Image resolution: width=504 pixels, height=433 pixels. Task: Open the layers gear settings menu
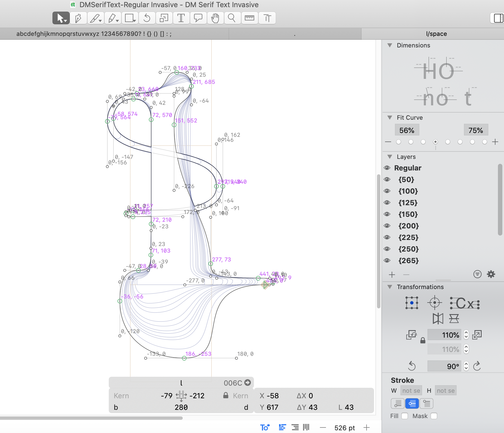[491, 274]
